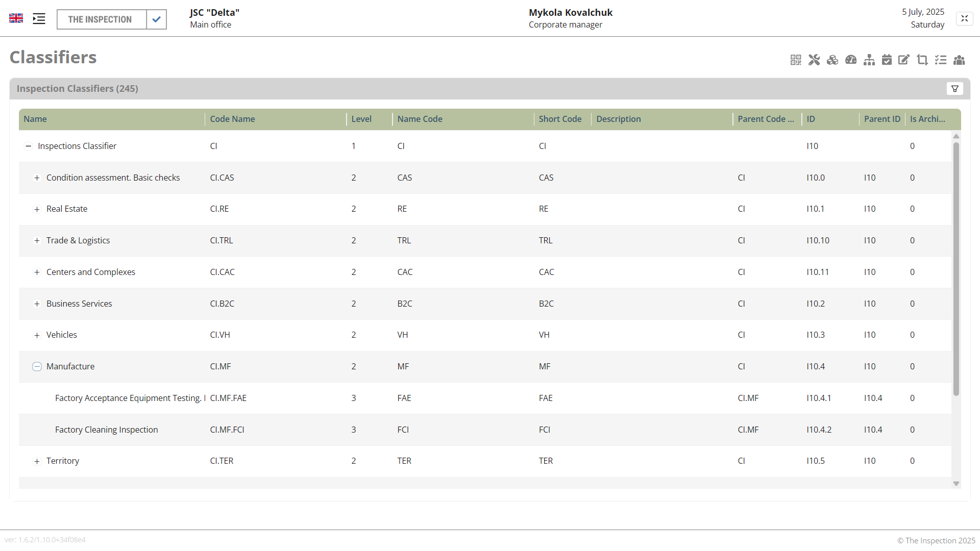Click the modules cubes icon
Screen dimensions: 980x551
click(832, 60)
